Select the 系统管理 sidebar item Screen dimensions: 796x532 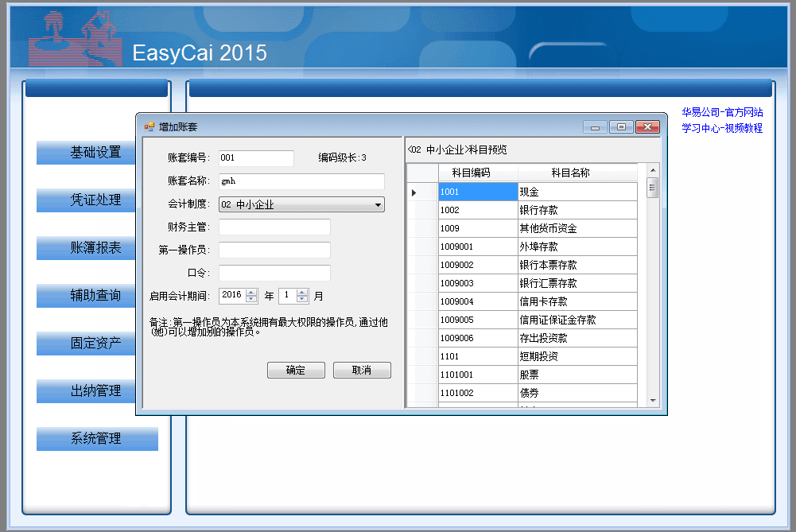[96, 439]
